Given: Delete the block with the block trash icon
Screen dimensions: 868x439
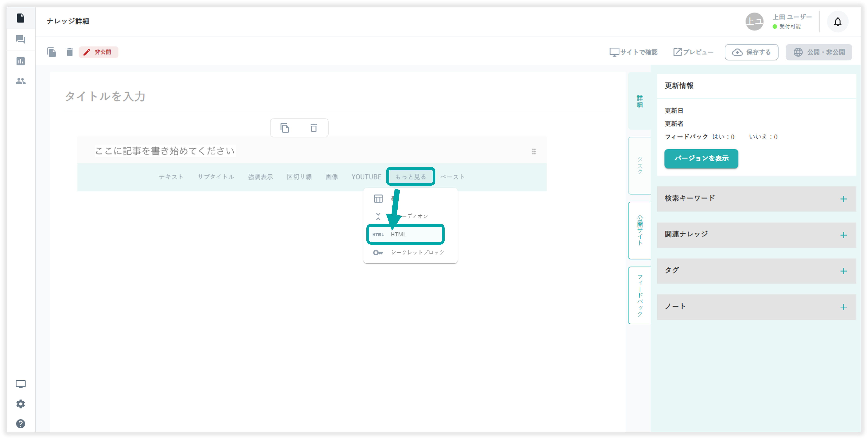Looking at the screenshot, I should point(313,128).
